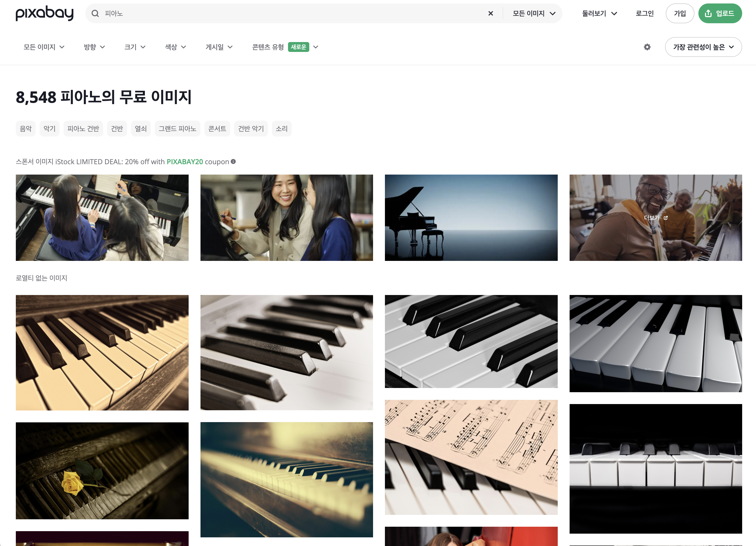Screen dimensions: 756x546
Task: Expand the 색상 color filter
Action: coord(175,47)
